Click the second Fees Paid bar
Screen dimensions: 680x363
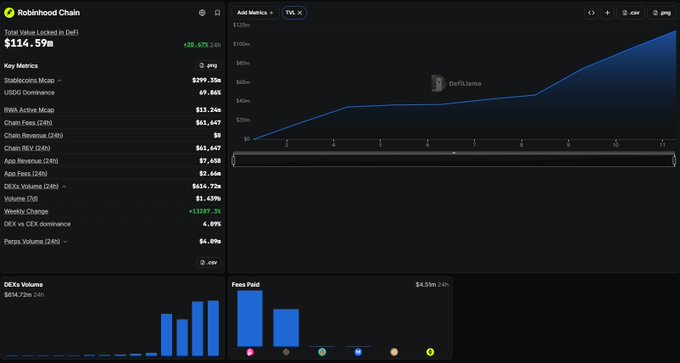[286, 328]
